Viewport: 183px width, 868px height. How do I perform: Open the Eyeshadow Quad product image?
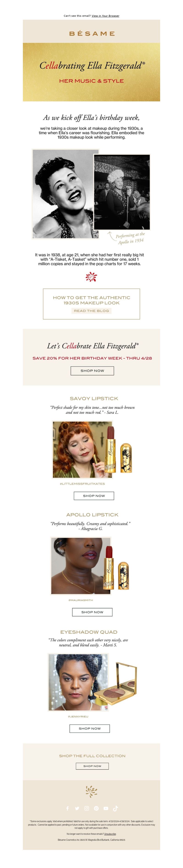tap(92, 682)
